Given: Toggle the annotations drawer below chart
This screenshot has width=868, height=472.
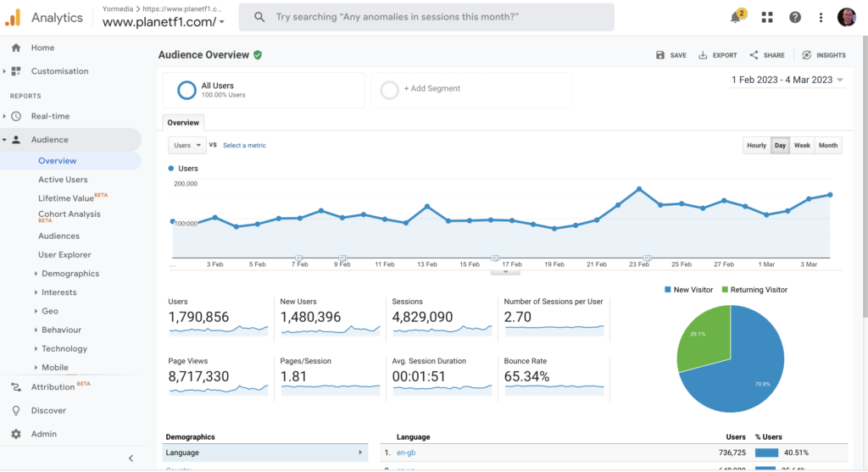Looking at the screenshot, I should pyautogui.click(x=505, y=272).
